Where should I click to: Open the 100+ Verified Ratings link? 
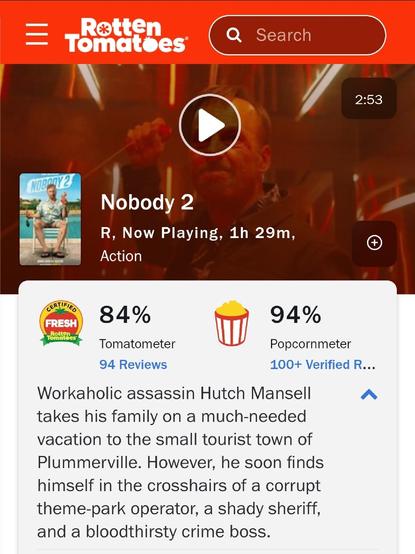pos(322,364)
